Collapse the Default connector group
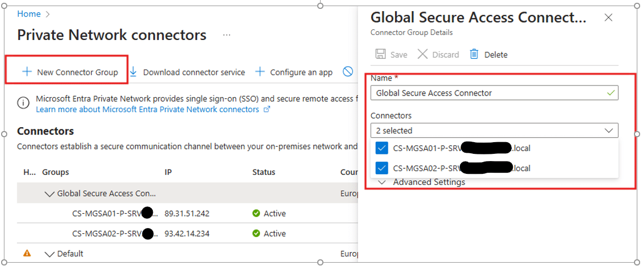The image size is (644, 266). tap(49, 254)
